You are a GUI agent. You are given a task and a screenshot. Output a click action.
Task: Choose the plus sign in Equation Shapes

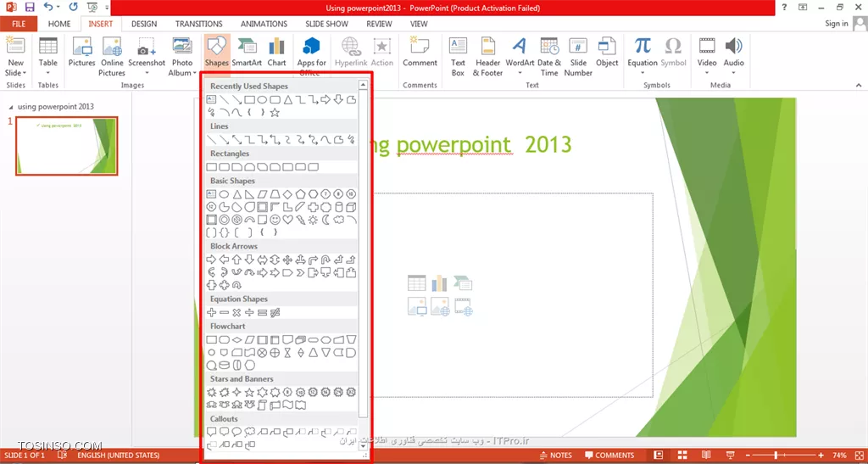coord(211,312)
